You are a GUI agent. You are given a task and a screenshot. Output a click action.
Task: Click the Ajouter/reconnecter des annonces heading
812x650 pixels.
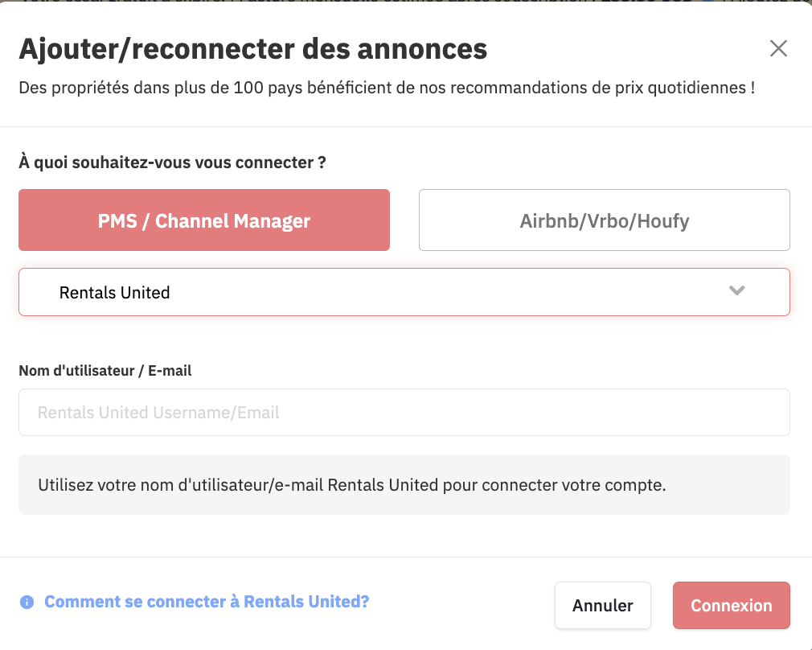[x=252, y=49]
